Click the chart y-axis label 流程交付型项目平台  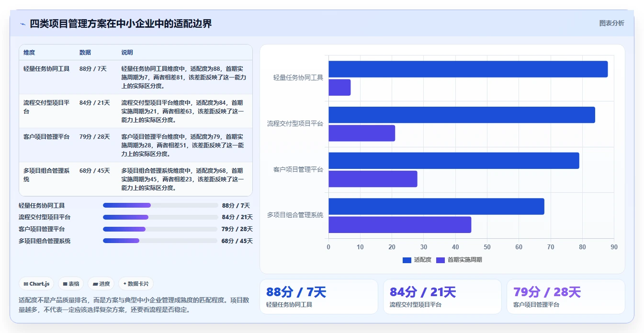tap(295, 123)
